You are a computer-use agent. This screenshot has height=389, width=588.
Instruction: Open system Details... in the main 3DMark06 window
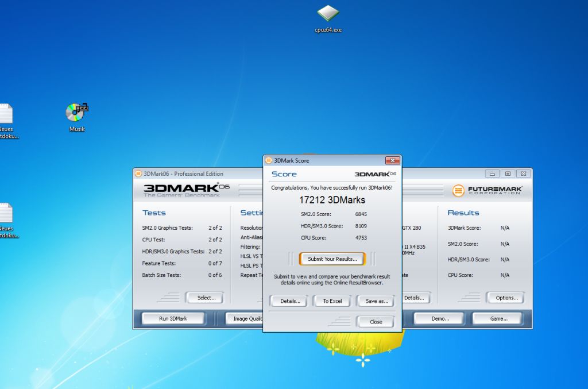[416, 298]
